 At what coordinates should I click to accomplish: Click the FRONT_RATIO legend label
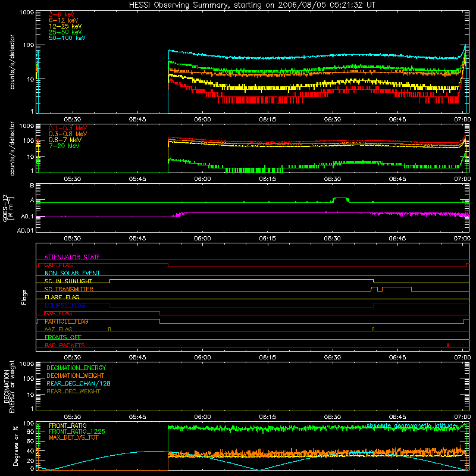tap(68, 425)
